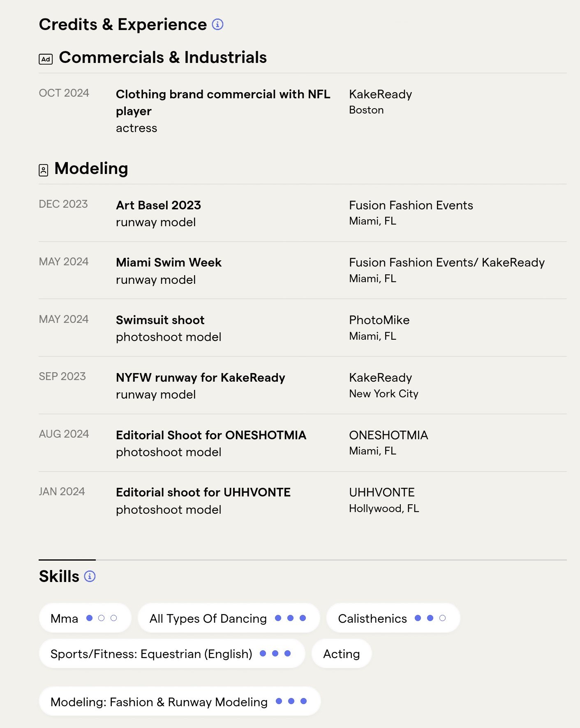Click the Clothing brand commercial credit title
This screenshot has width=580, height=728.
223,94
